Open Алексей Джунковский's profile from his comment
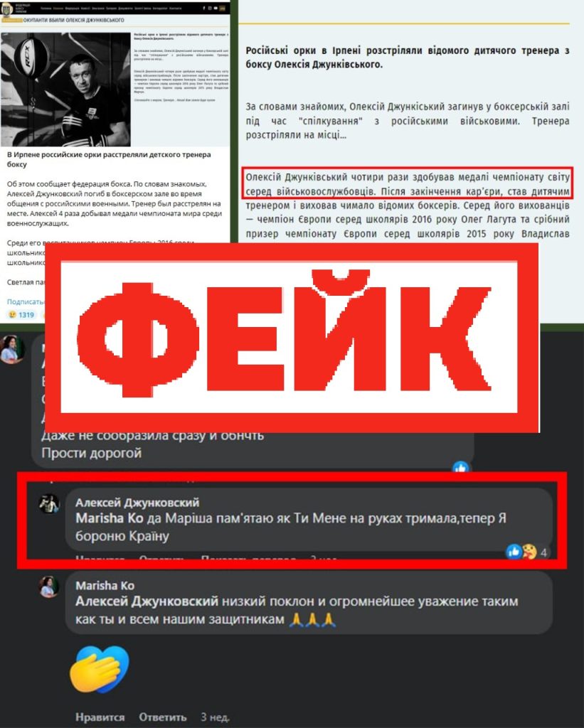The width and height of the screenshot is (584, 728). click(x=137, y=503)
